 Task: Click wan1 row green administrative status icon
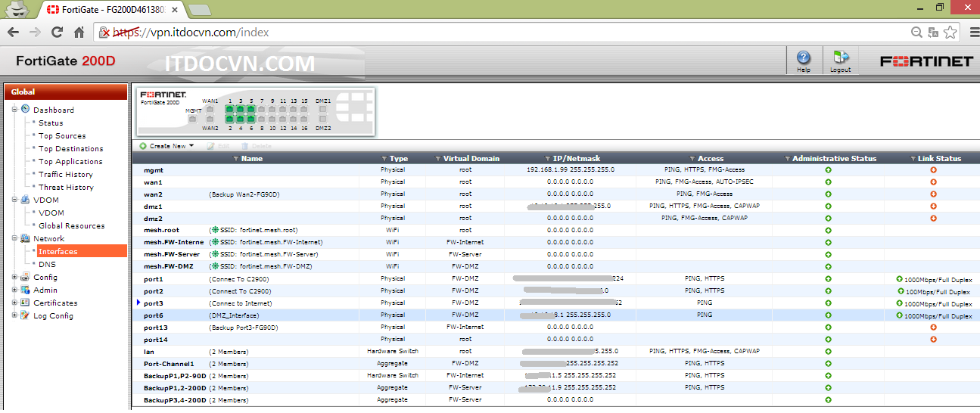pos(828,182)
